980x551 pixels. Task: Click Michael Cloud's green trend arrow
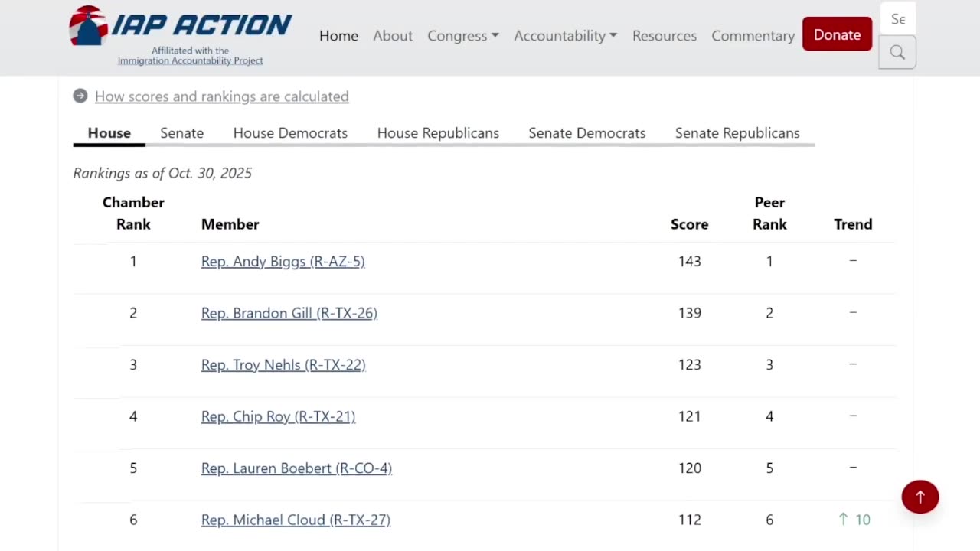point(844,520)
